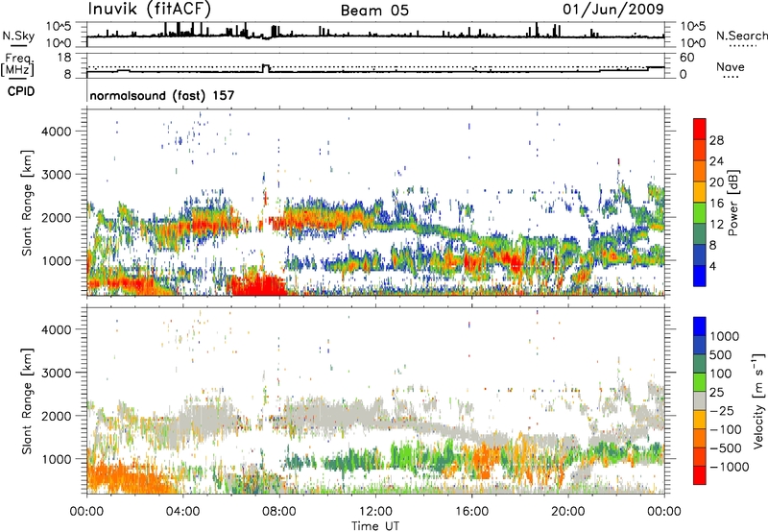Image resolution: width=768 pixels, height=532 pixels.
Task: Click the "04:00" time tick label
Action: coord(182,512)
